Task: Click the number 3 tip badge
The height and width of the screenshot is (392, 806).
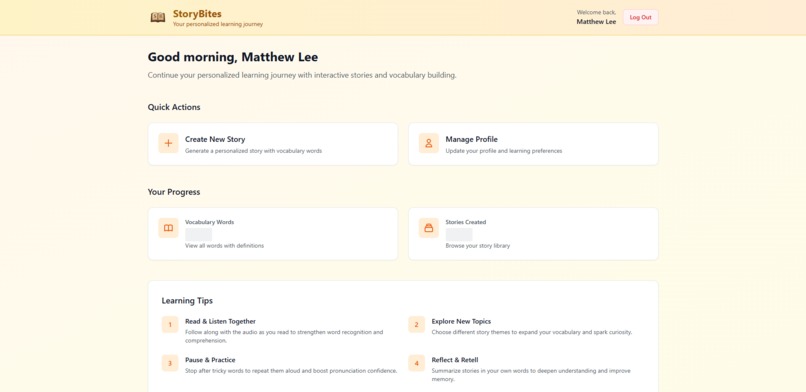Action: [170, 363]
